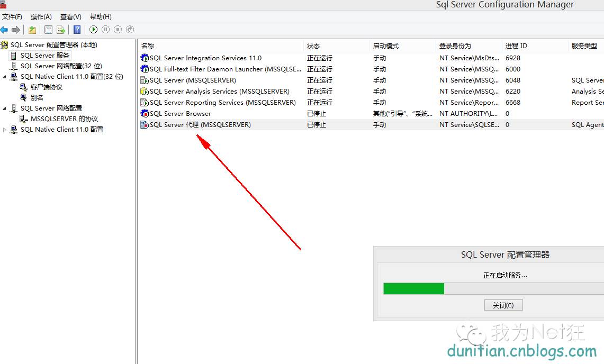Click the SQL Agent service type cell

[x=588, y=125]
